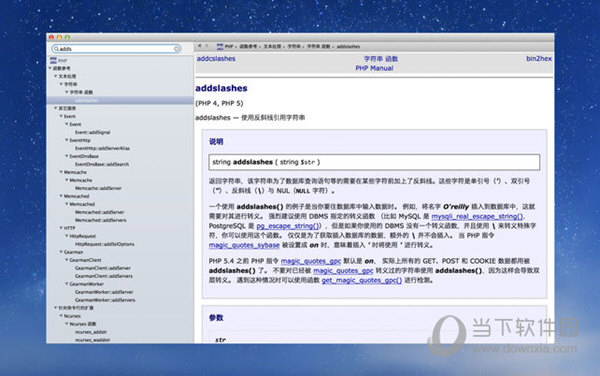Collapse the GearmanWorker tree node
The height and width of the screenshot is (376, 600).
[67, 284]
